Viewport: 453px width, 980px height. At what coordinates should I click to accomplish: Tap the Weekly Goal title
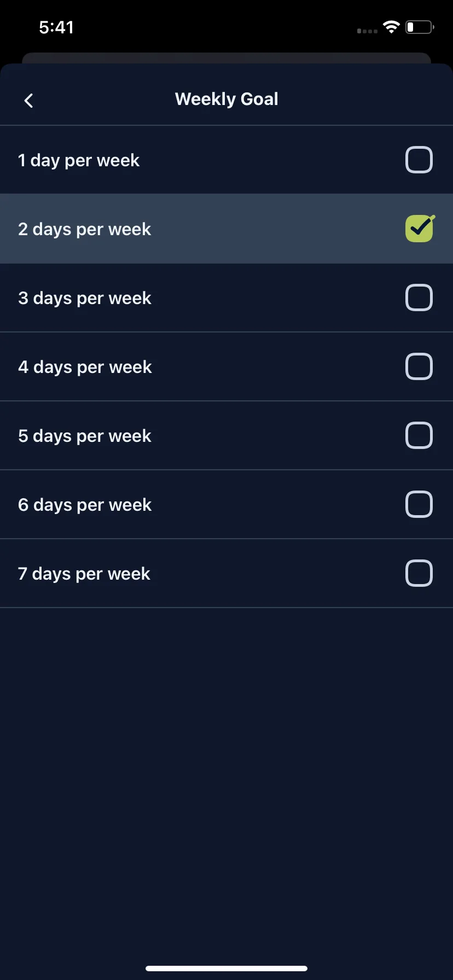pyautogui.click(x=226, y=100)
